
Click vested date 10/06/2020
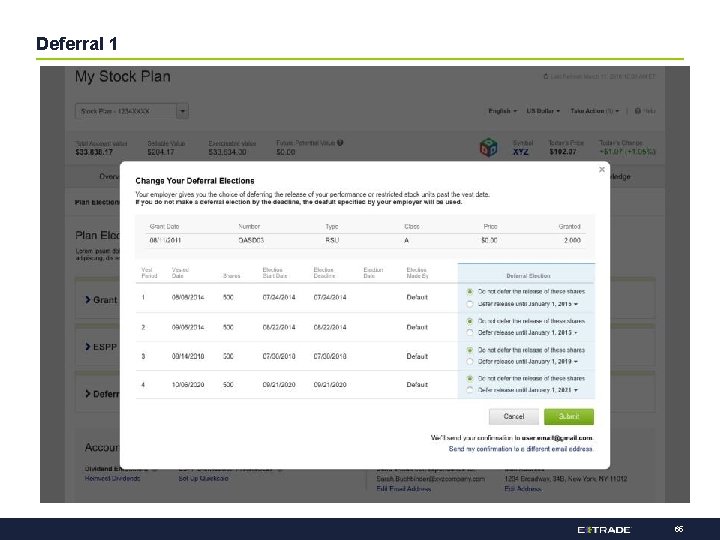pyautogui.click(x=188, y=385)
